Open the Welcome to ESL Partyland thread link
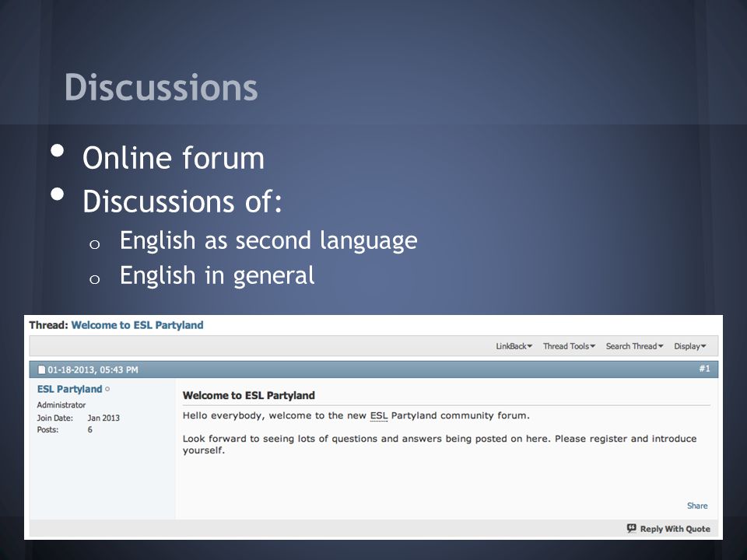Image resolution: width=747 pixels, height=560 pixels. [137, 325]
